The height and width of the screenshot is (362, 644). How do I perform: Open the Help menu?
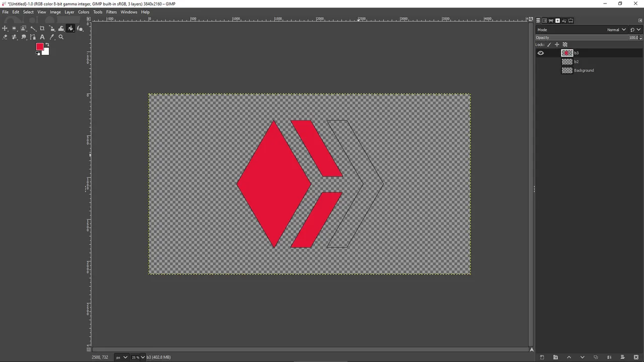click(x=145, y=12)
